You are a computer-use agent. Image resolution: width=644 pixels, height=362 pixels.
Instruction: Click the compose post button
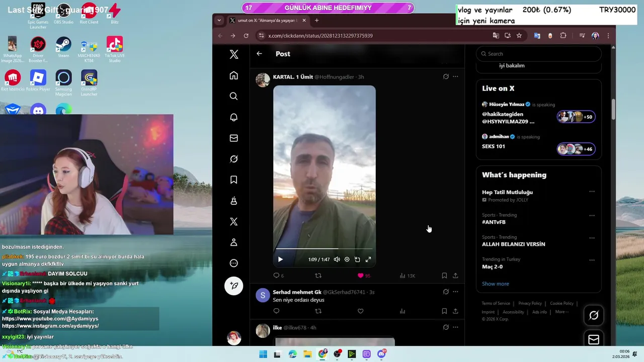pyautogui.click(x=233, y=286)
